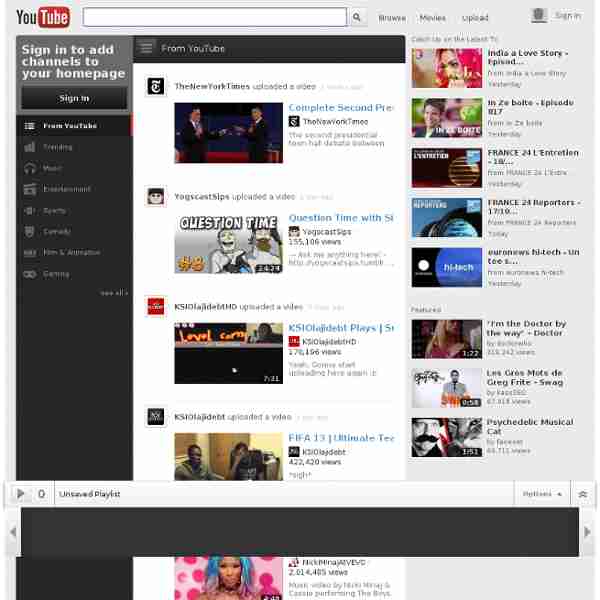Expand sidebar with see all link
Screen dimensions: 600x600
113,293
